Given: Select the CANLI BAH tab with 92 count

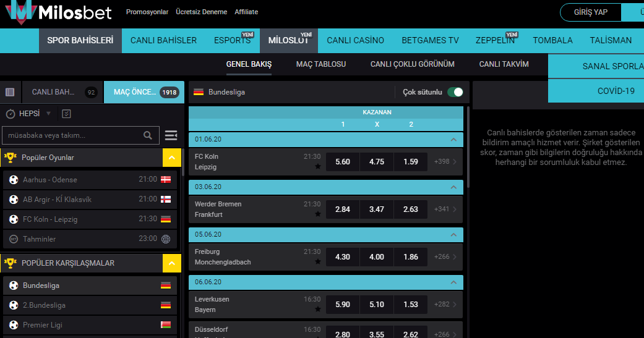Looking at the screenshot, I should 62,92.
